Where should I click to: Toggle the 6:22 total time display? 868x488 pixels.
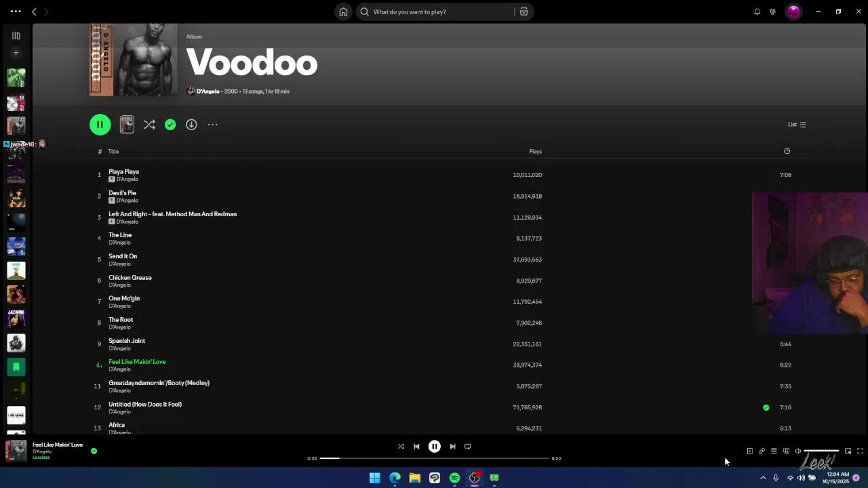coord(556,458)
